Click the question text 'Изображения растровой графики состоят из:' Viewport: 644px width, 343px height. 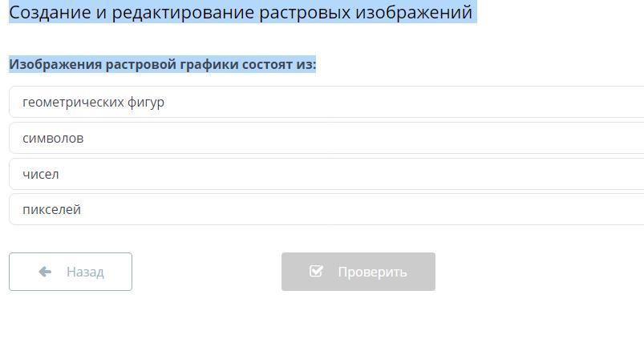(x=163, y=64)
